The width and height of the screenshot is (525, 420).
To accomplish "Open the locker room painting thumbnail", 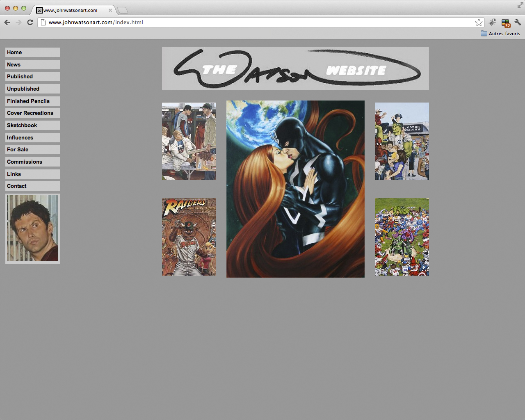I will click(189, 142).
